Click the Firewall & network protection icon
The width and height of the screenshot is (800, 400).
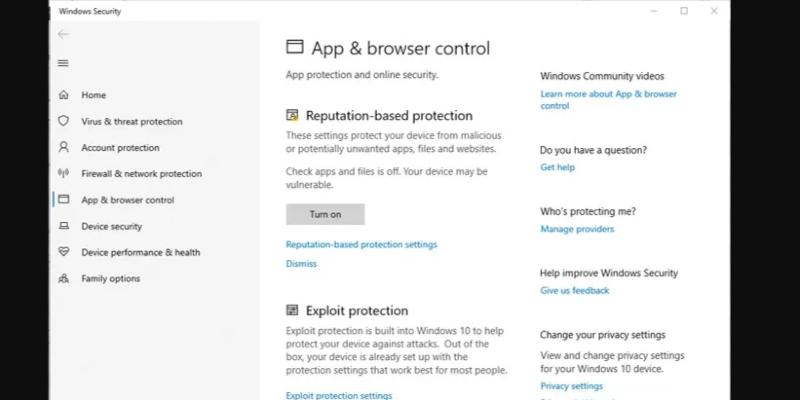click(x=63, y=174)
